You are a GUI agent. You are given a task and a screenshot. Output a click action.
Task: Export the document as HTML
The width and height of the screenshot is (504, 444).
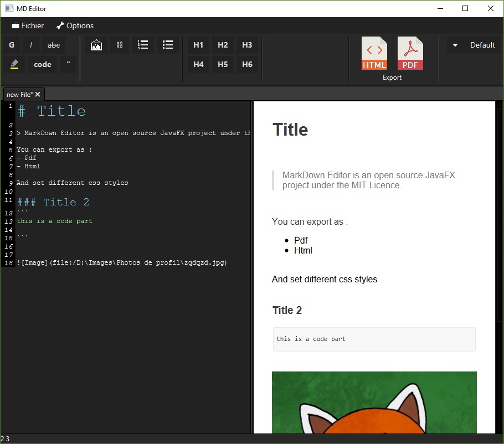374,54
